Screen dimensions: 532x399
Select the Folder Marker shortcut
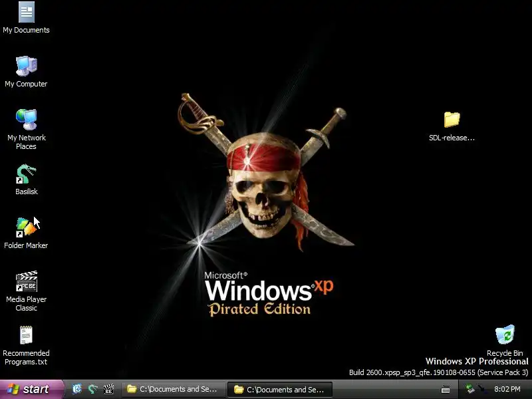click(x=26, y=233)
